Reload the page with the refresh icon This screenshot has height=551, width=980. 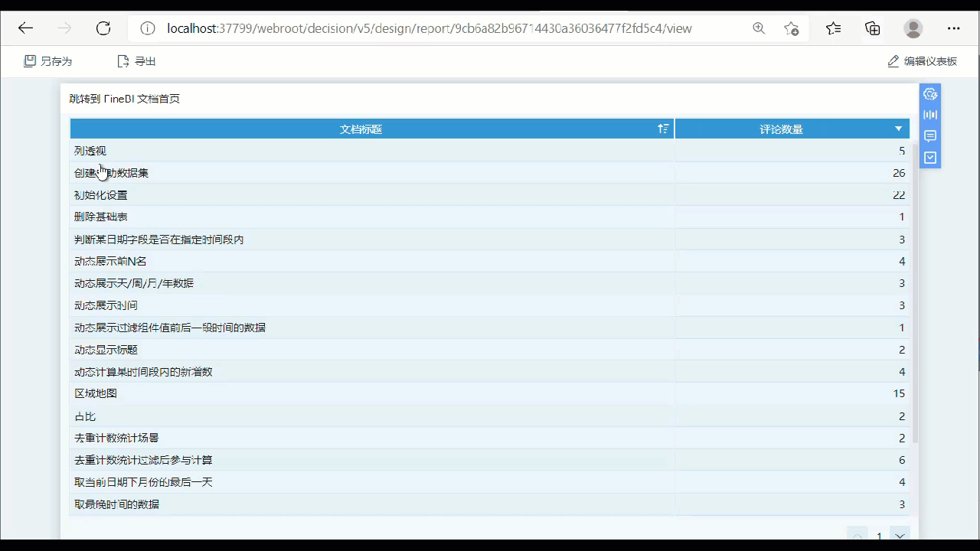(103, 28)
